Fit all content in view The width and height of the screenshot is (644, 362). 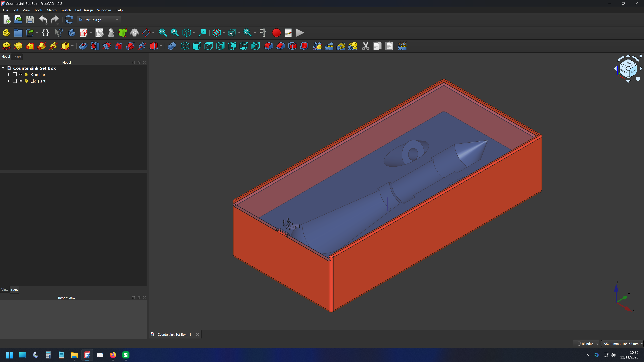point(163,33)
